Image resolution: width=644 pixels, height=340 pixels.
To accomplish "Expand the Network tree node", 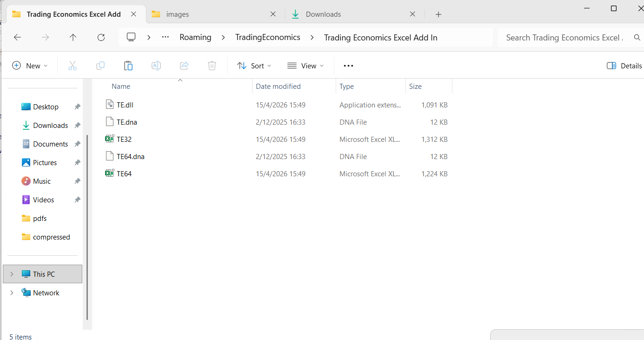I will 12,293.
